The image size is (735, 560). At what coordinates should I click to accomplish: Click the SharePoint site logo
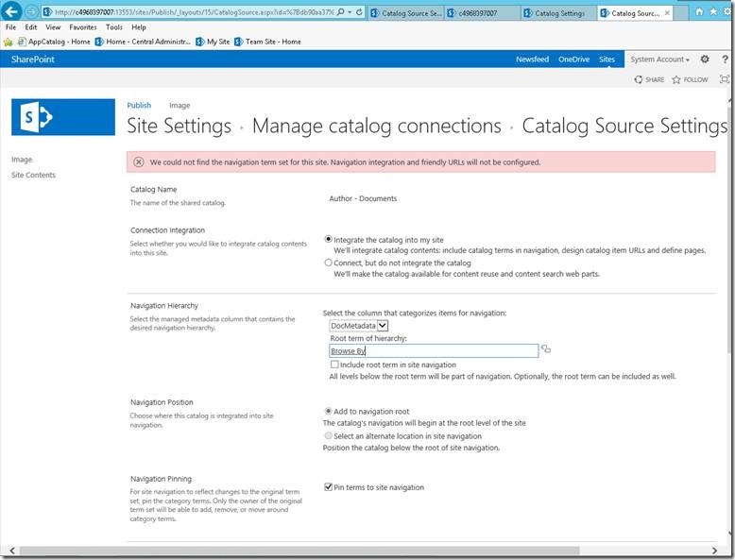point(63,117)
